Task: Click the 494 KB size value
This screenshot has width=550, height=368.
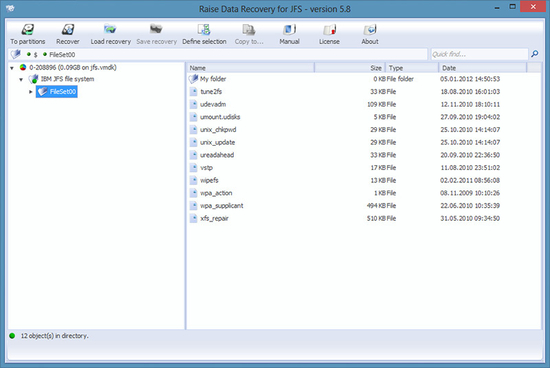Action: (x=376, y=206)
